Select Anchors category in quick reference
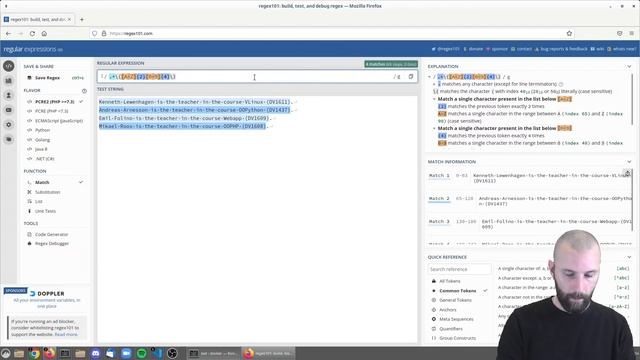Viewport: 640px width, 360px height. 448,310
